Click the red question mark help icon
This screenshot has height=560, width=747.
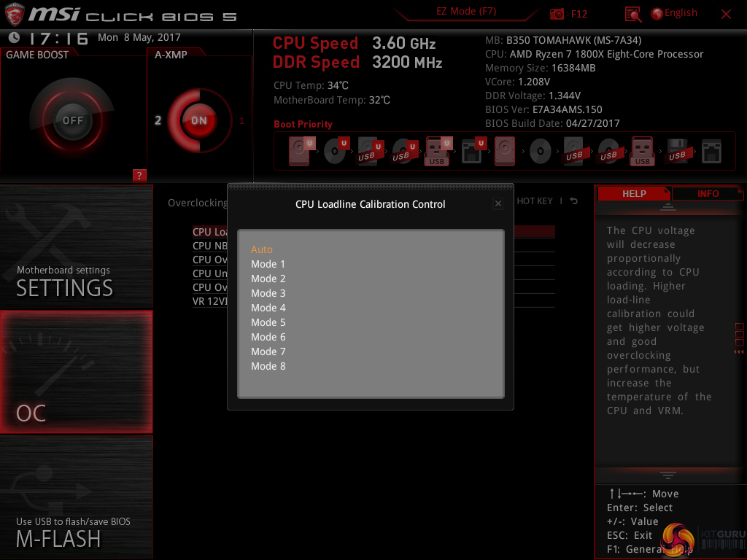point(139,175)
